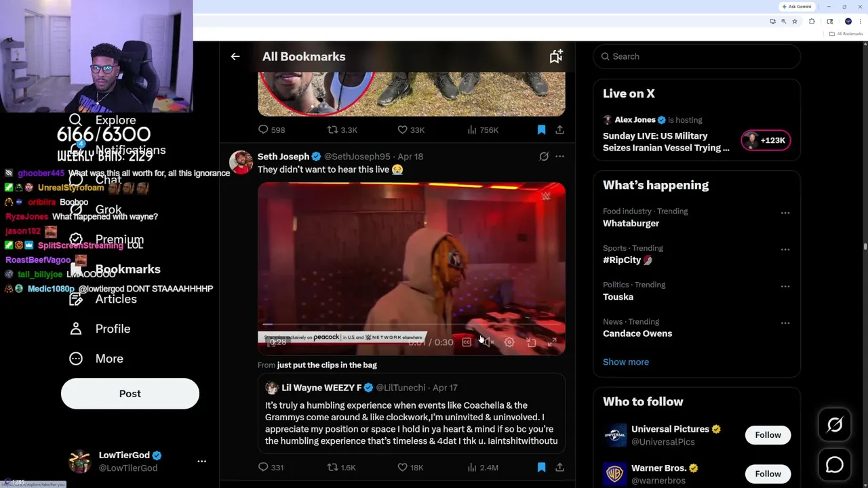Image resolution: width=868 pixels, height=488 pixels.
Task: Open more options for the Touska trend
Action: (x=785, y=286)
